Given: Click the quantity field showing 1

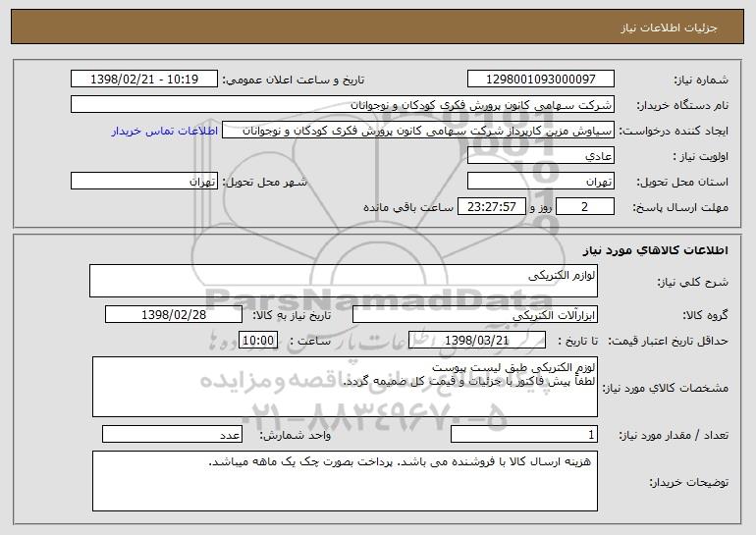Looking at the screenshot, I should pos(524,434).
